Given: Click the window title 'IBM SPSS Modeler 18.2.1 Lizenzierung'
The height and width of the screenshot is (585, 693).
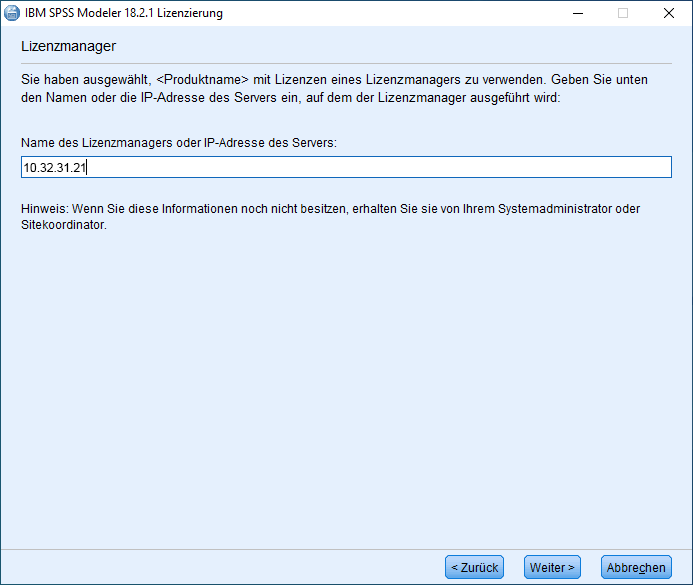Looking at the screenshot, I should [x=124, y=13].
